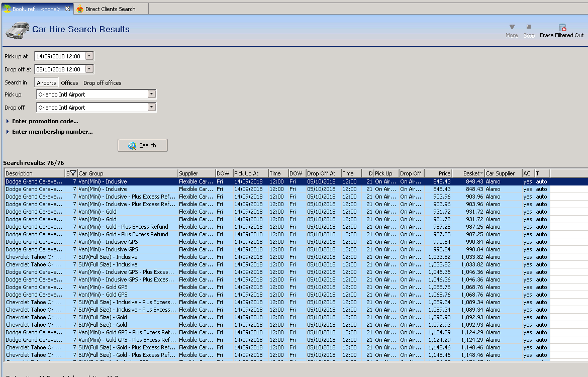
Task: Open the Pick up at date dropdown
Action: coord(89,56)
